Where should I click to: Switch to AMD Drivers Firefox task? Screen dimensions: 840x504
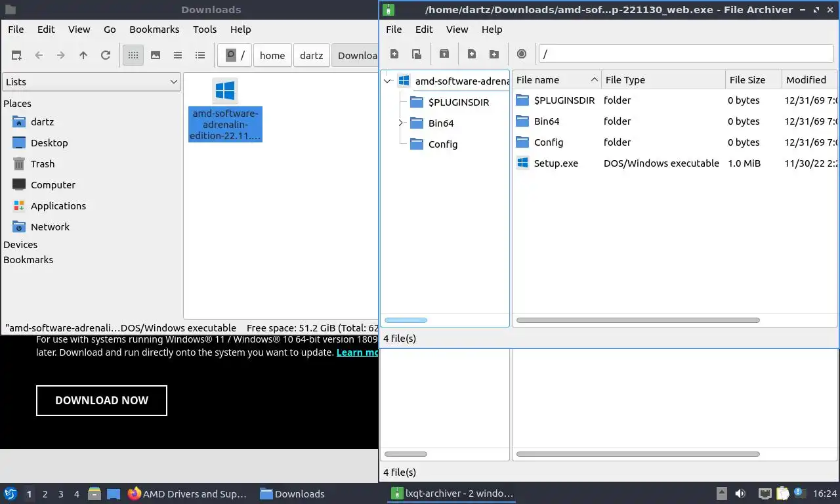click(x=188, y=494)
